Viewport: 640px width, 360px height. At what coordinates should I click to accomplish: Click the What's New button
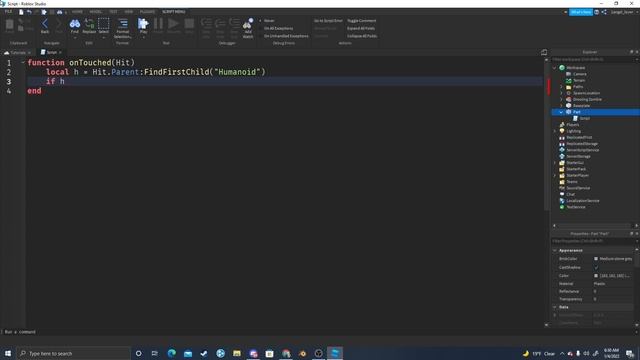(580, 12)
